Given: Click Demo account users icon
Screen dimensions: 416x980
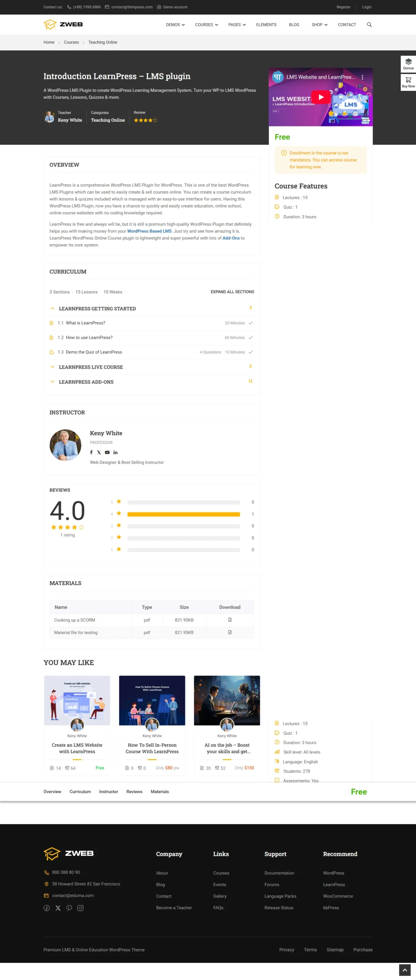Looking at the screenshot, I should click(159, 7).
